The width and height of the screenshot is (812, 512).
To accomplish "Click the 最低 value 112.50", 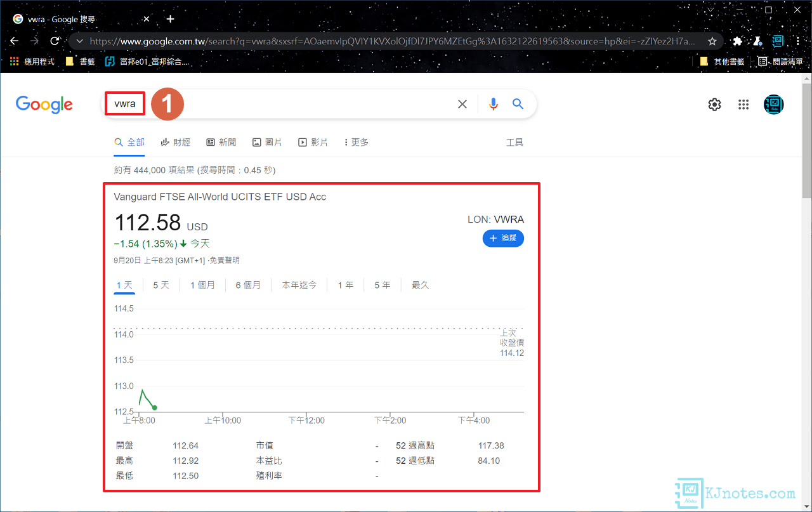I will (x=186, y=476).
